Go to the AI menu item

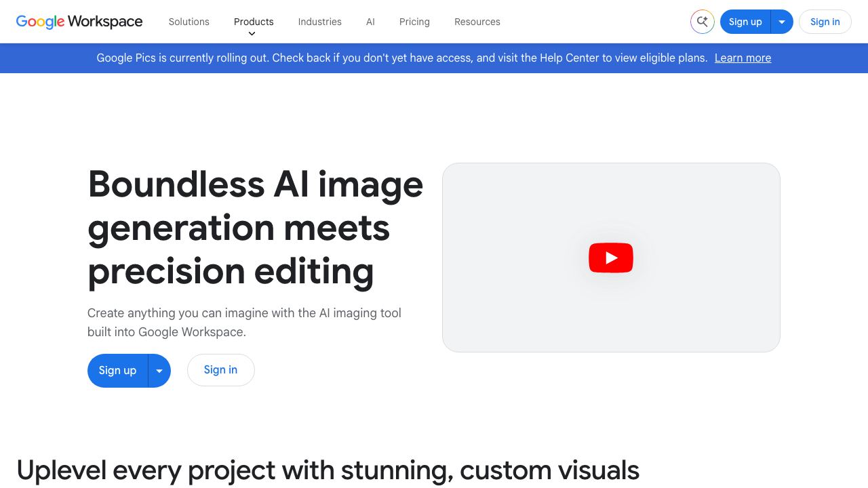point(370,22)
